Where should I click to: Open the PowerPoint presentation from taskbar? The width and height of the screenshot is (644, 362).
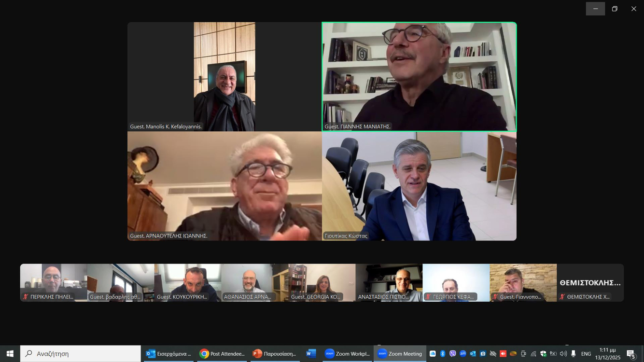pos(275,354)
